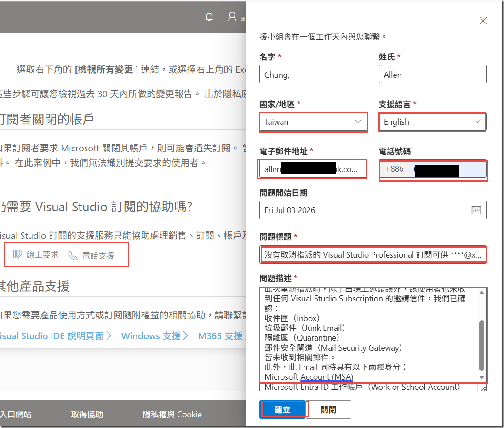This screenshot has width=504, height=428.
Task: Click the text area resize handle corner
Action: point(483,388)
